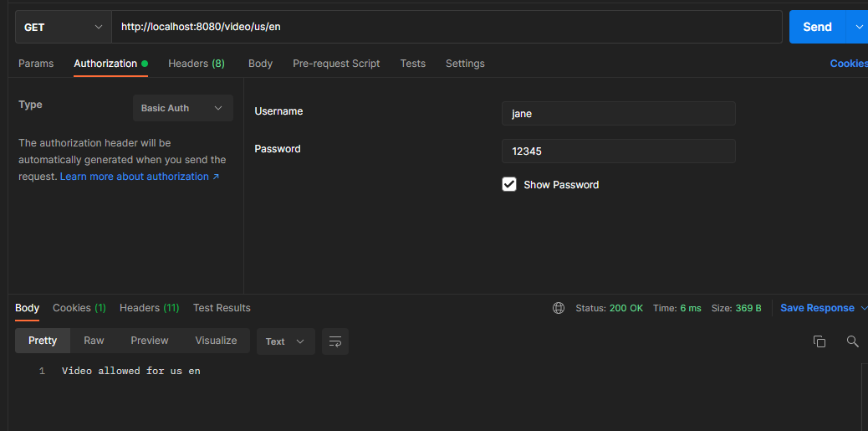Expand the Save Response dropdown arrow
This screenshot has height=431, width=868.
coord(864,308)
